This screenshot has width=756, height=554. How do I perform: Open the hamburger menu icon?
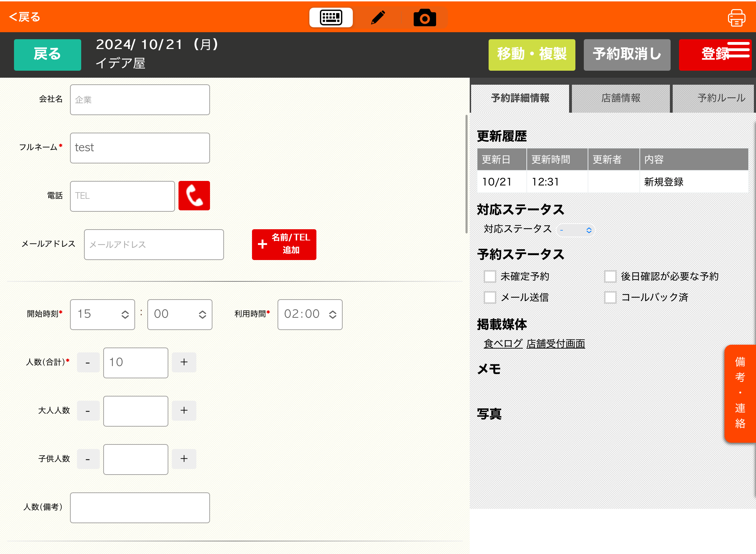[x=738, y=49]
